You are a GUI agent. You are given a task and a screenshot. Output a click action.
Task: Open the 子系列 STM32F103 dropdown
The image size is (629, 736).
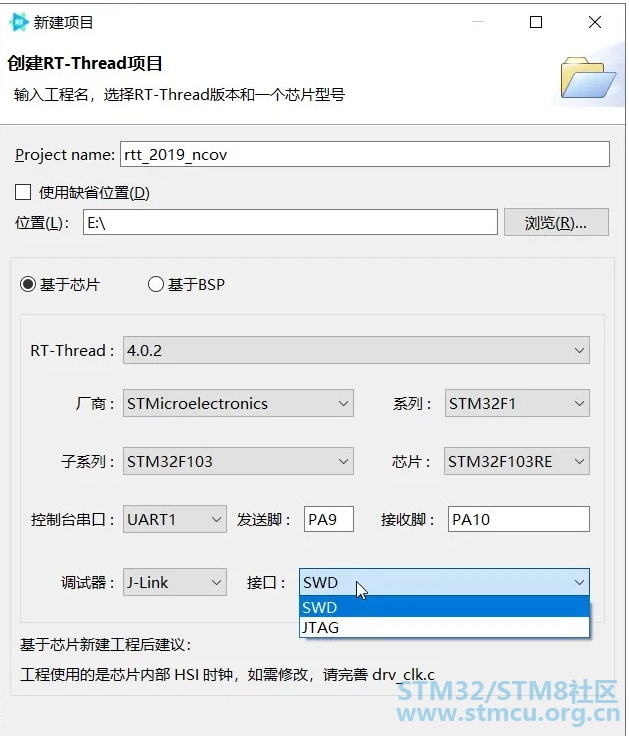[238, 461]
